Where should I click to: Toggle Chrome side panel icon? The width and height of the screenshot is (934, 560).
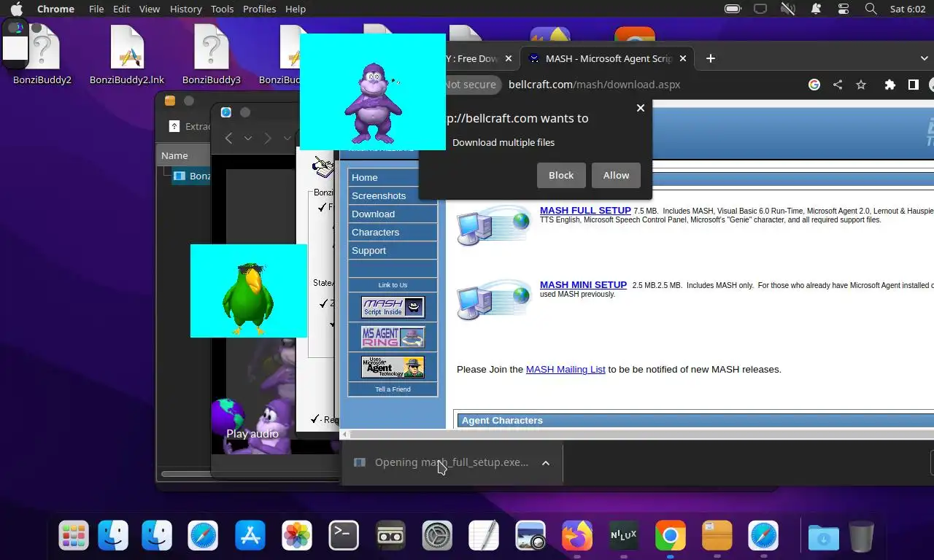pyautogui.click(x=913, y=85)
